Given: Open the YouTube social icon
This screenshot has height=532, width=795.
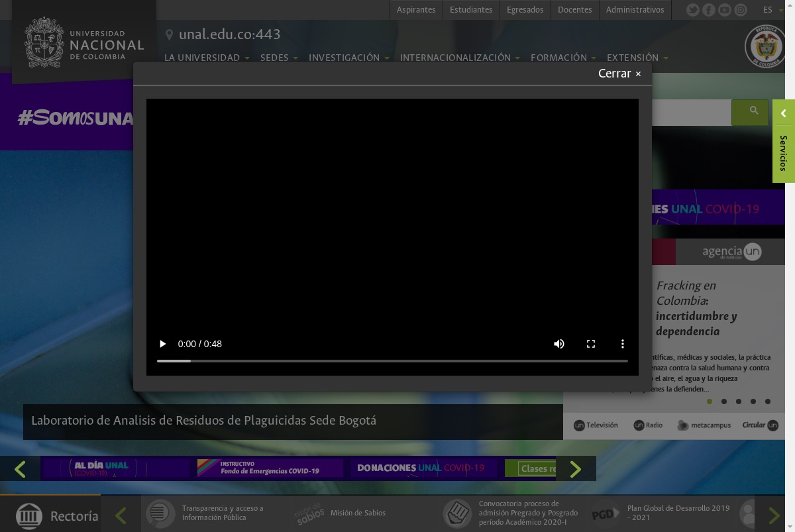Looking at the screenshot, I should coord(725,10).
